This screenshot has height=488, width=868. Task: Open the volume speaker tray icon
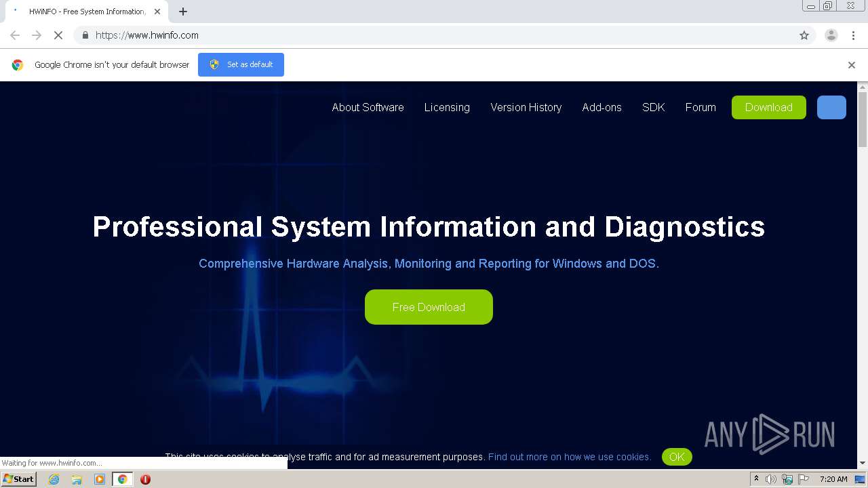[771, 479]
